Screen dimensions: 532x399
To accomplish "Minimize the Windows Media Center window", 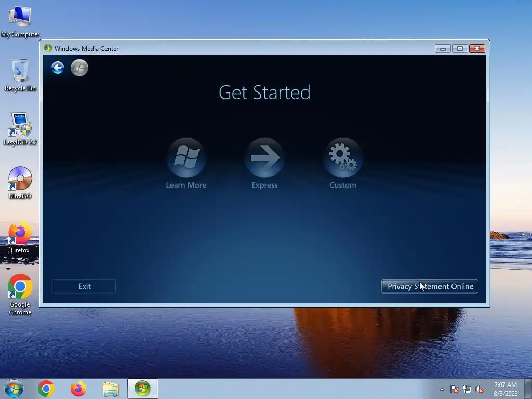I will tap(443, 48).
